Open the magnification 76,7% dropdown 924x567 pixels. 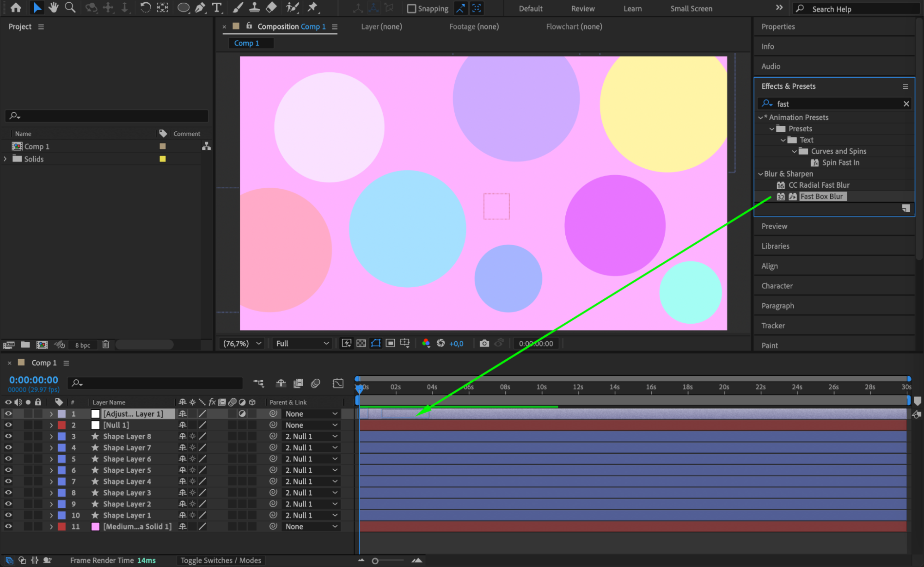[242, 343]
